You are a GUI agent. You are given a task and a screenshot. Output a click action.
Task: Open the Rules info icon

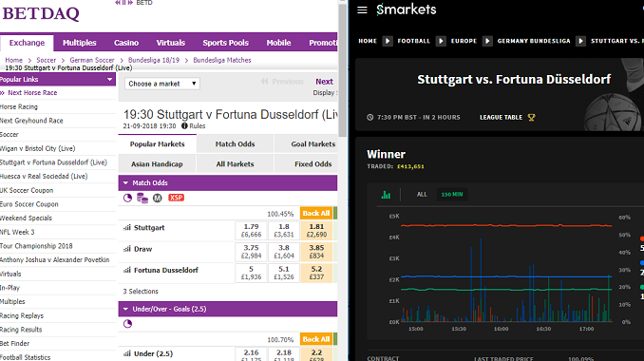pyautogui.click(x=184, y=126)
